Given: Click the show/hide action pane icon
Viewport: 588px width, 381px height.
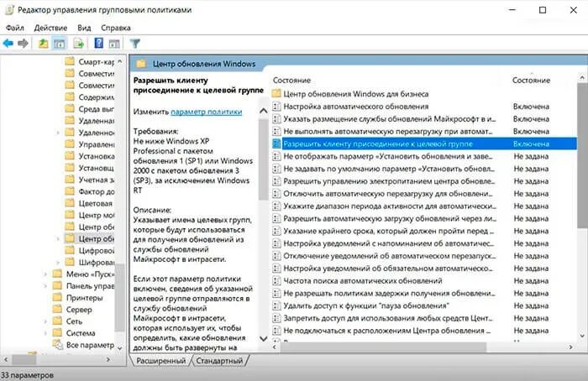Looking at the screenshot, I should 114,44.
